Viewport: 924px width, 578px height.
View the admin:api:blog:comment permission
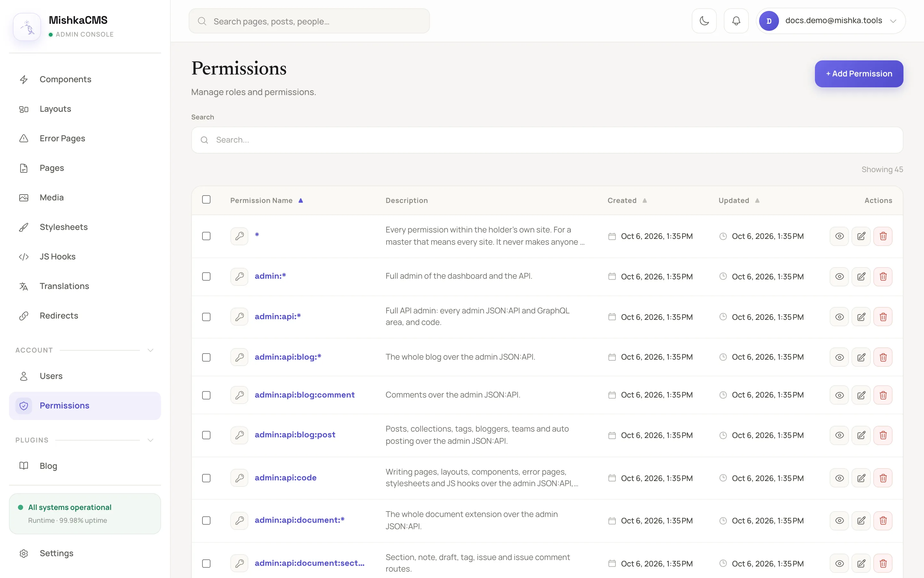pos(839,395)
